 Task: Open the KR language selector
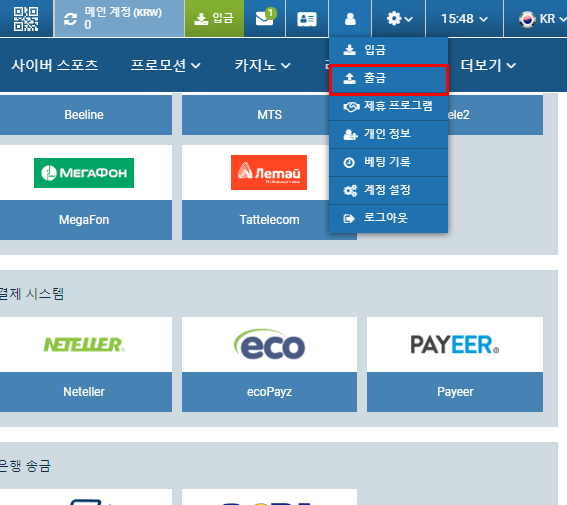(x=541, y=18)
